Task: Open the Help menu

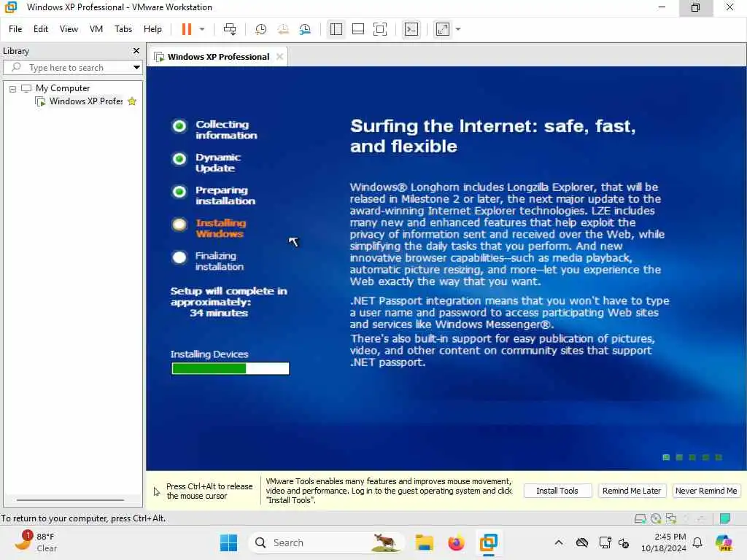Action: point(152,29)
